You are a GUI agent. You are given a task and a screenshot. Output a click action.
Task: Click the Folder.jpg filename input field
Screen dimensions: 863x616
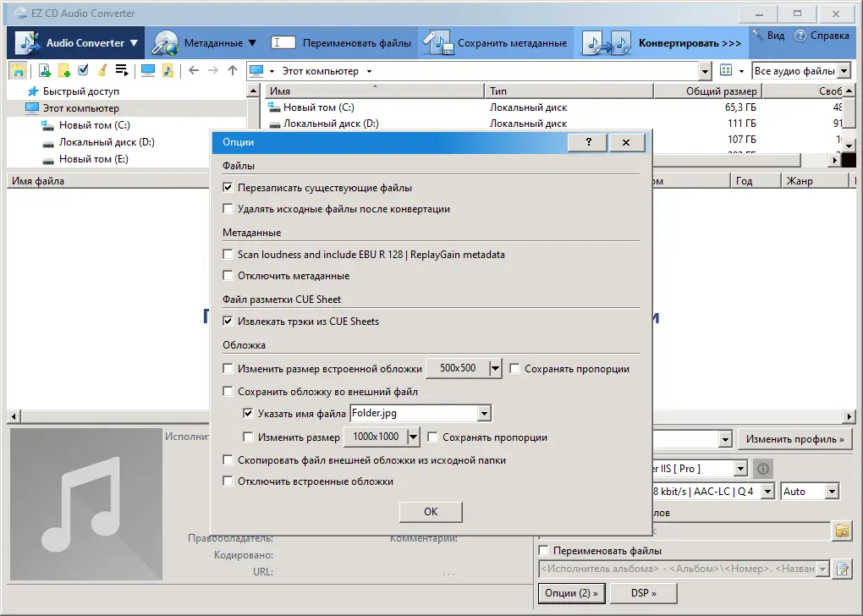[x=414, y=413]
